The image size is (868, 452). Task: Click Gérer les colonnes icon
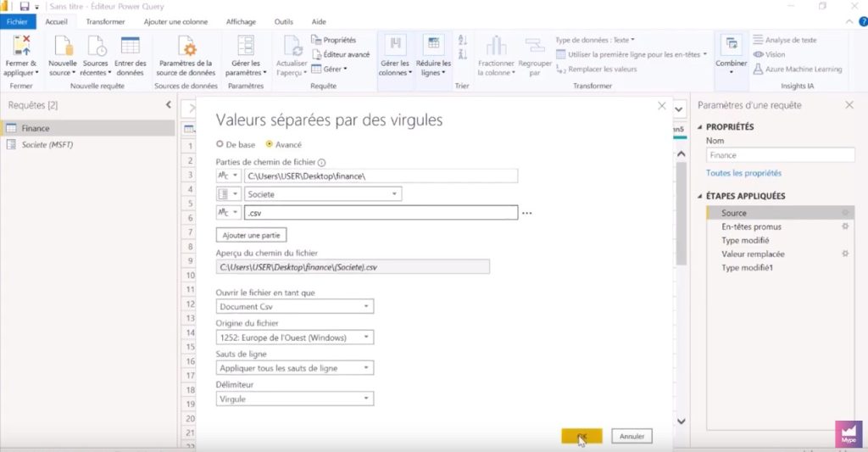[x=395, y=45]
